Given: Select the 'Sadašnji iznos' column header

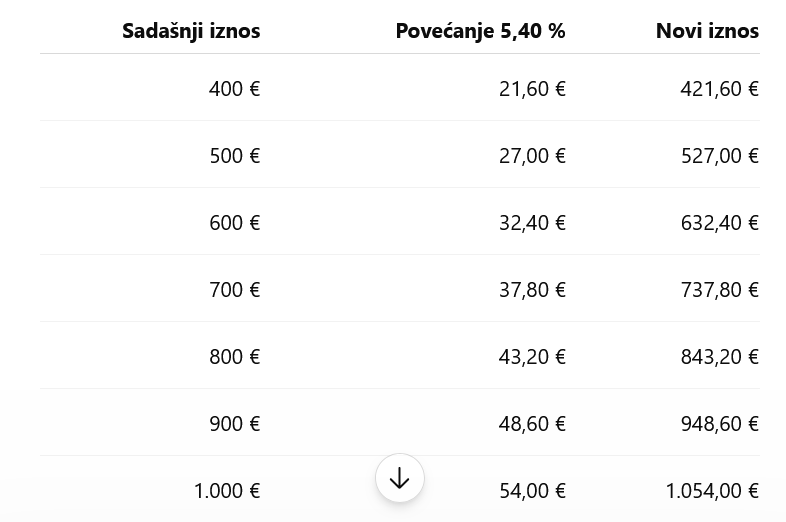Looking at the screenshot, I should (x=191, y=31).
